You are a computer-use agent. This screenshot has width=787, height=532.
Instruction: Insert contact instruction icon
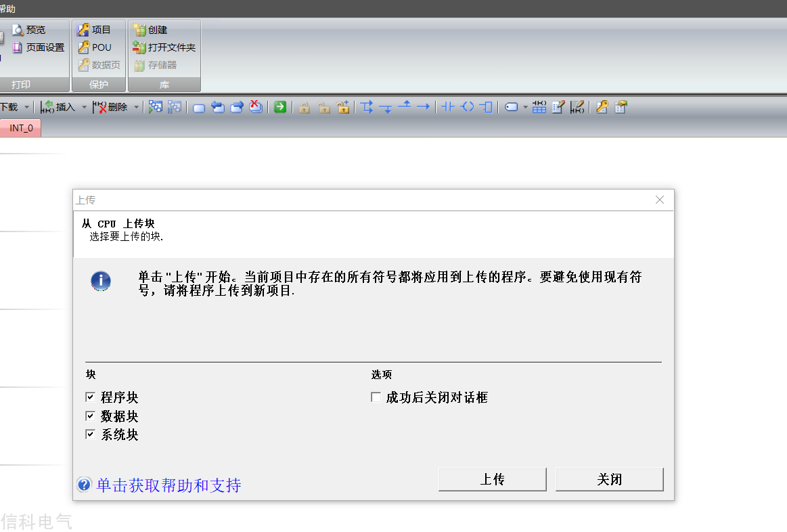(x=448, y=107)
